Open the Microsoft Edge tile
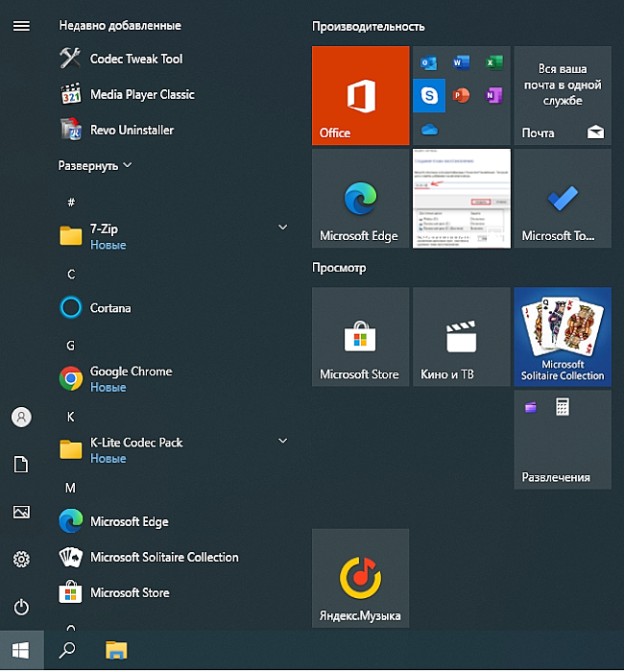624x672 pixels. 360,199
